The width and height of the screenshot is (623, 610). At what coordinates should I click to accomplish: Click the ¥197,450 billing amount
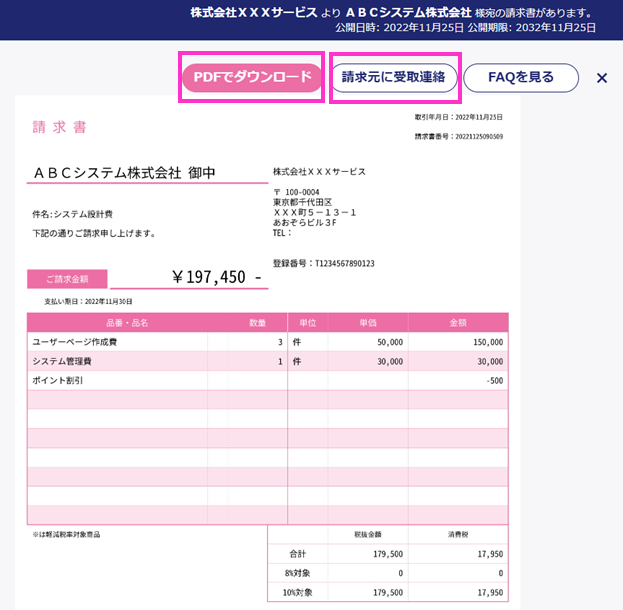point(217,277)
